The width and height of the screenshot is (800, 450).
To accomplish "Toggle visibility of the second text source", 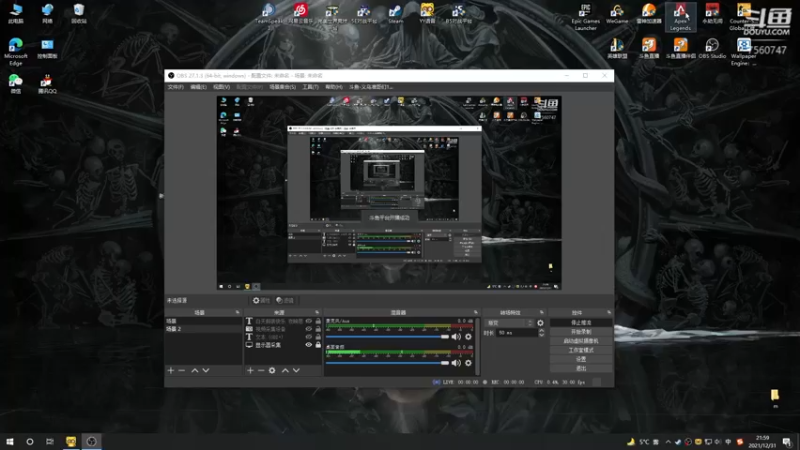I will [309, 337].
